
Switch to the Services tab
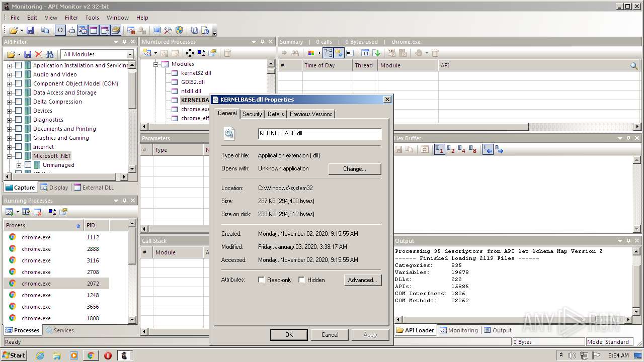(x=59, y=330)
